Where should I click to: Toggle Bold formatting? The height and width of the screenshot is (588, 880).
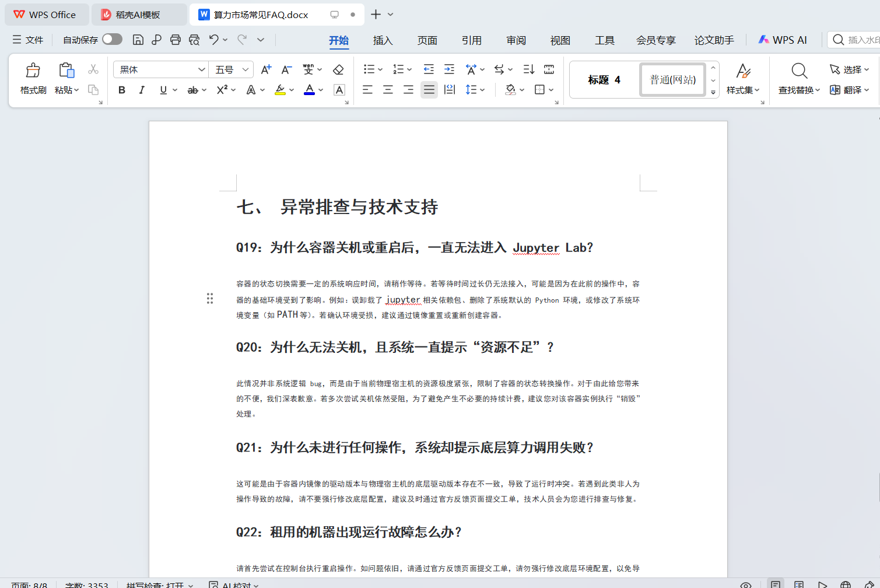point(122,90)
